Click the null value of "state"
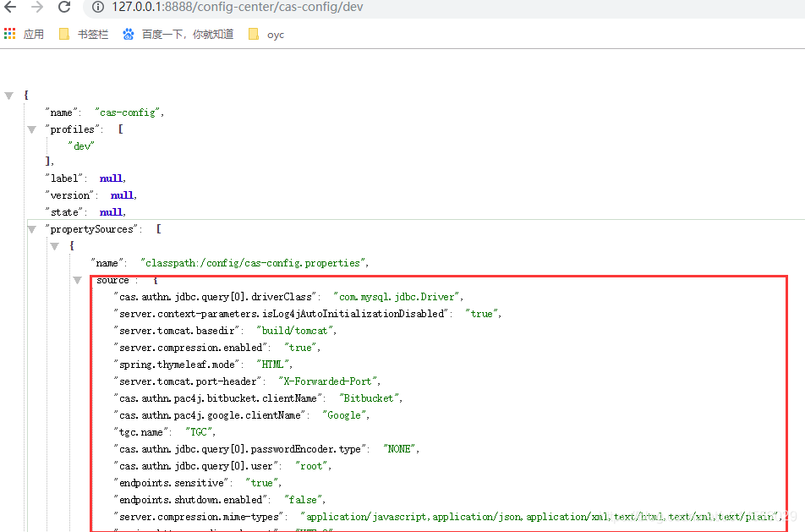Image resolution: width=805 pixels, height=532 pixels. click(112, 212)
